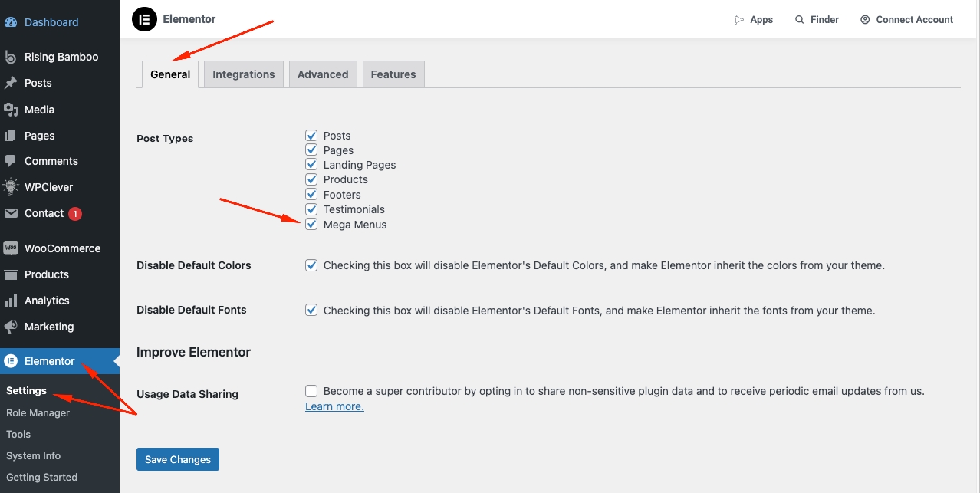Click the Elementor logo icon in header
This screenshot has width=980, height=493.
[144, 19]
